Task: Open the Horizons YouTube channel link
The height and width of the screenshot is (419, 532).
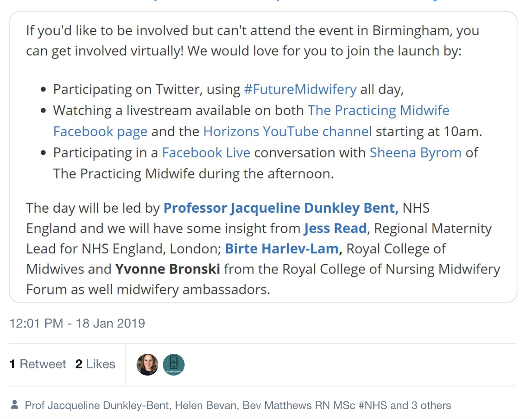Action: [x=287, y=132]
